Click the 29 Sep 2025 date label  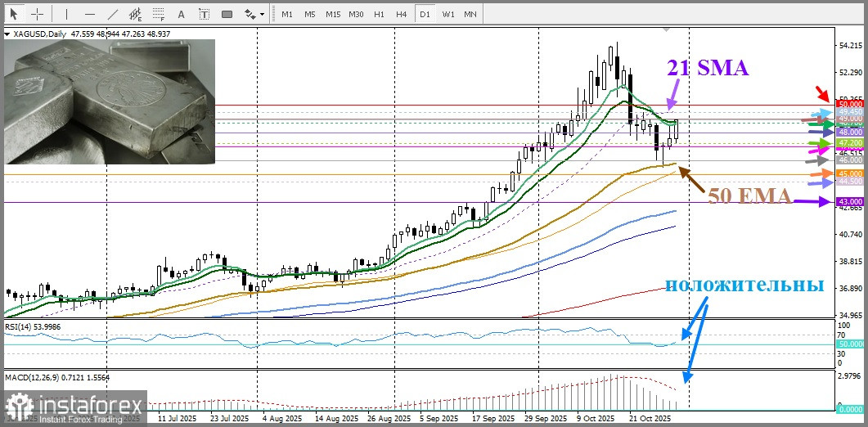(x=546, y=419)
